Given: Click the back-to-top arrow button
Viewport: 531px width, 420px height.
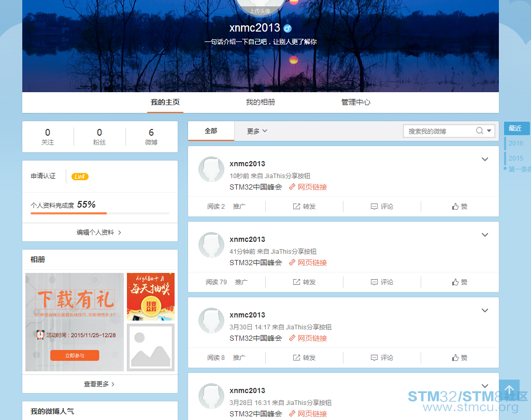Looking at the screenshot, I should [509, 390].
